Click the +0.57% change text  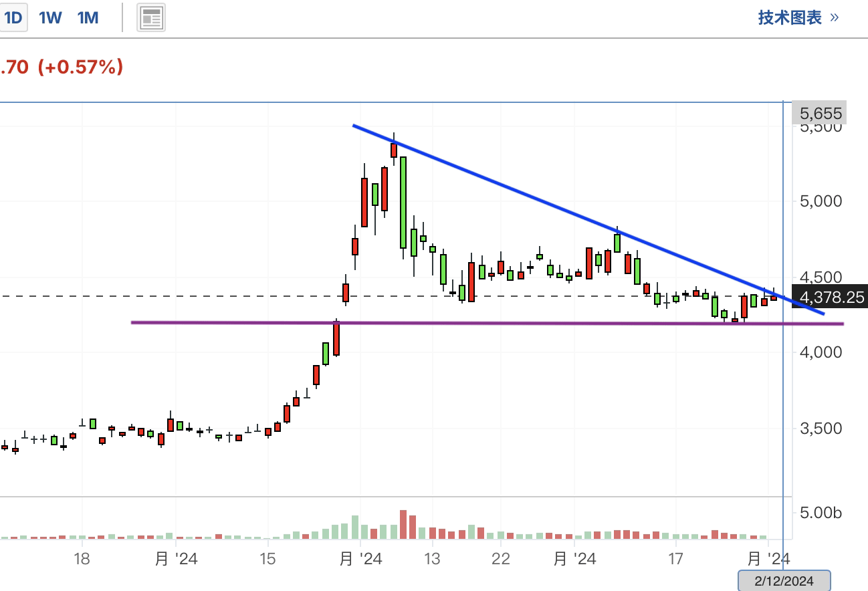(x=81, y=67)
